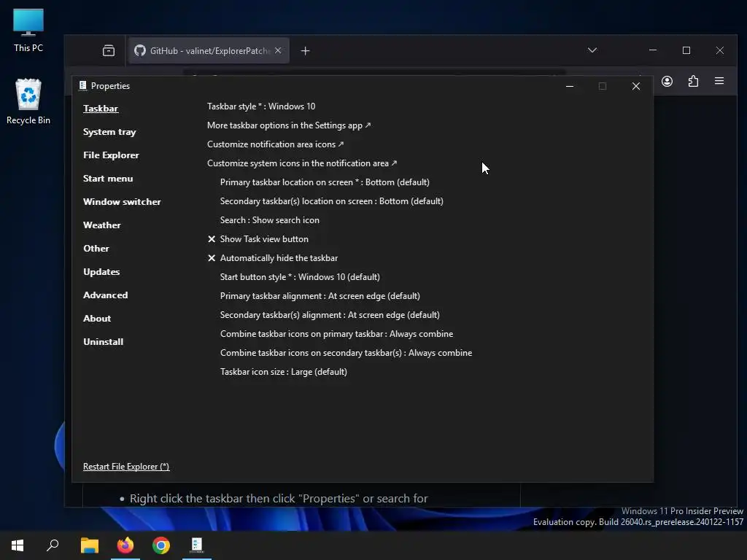The width and height of the screenshot is (747, 560).
Task: Change Combine icons on secondary taskbar(s)
Action: tap(346, 353)
